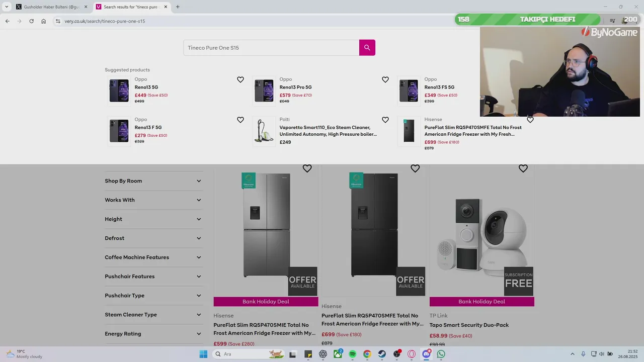644x362 pixels.
Task: Reload the very.co.uk page
Action: coord(31,21)
